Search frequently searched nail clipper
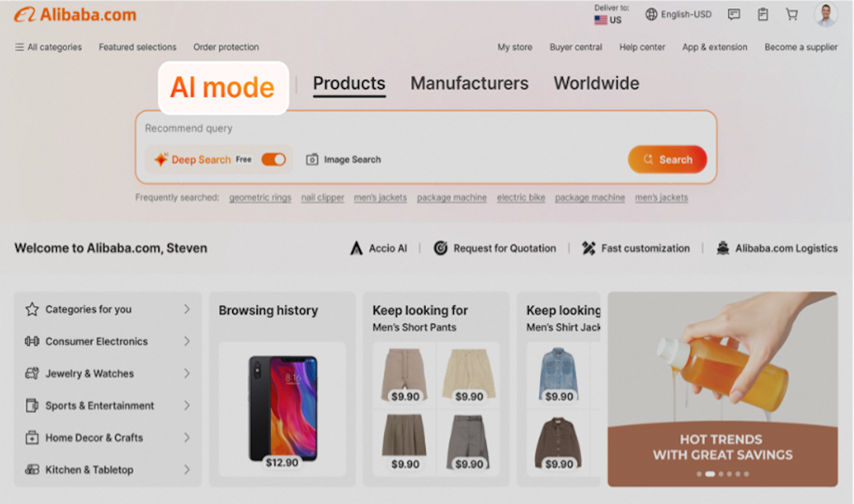Image resolution: width=854 pixels, height=504 pixels. 322,198
